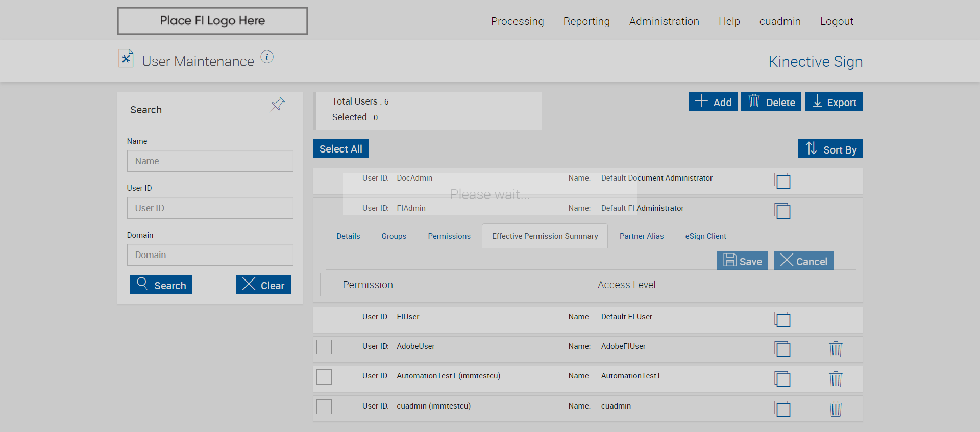Expand the Administration menu
980x432 pixels.
coord(664,21)
